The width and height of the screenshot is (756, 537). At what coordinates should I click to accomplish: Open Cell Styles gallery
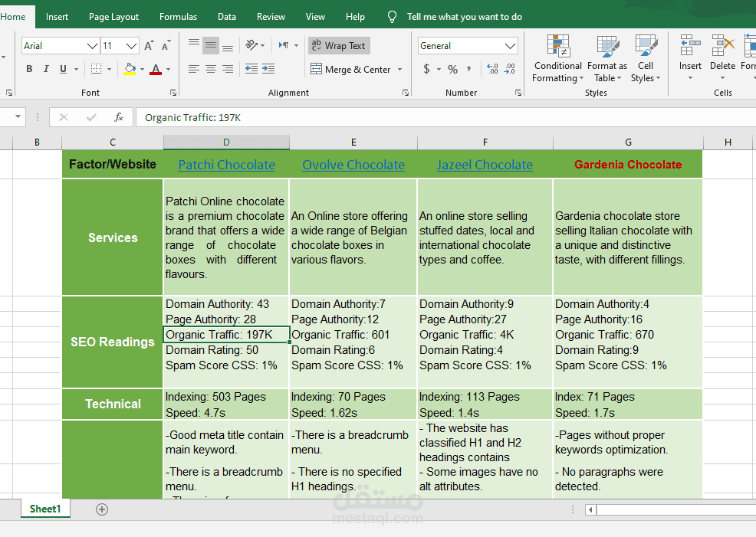click(646, 59)
